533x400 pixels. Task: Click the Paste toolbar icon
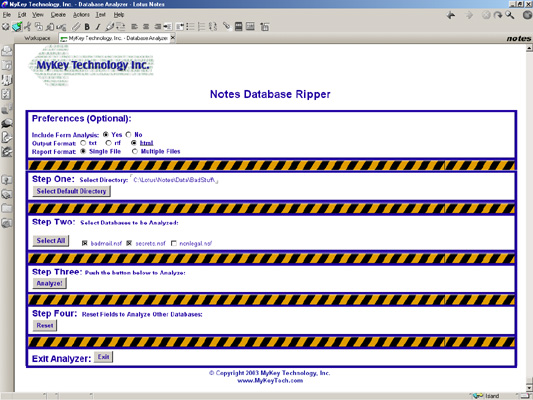coord(50,27)
